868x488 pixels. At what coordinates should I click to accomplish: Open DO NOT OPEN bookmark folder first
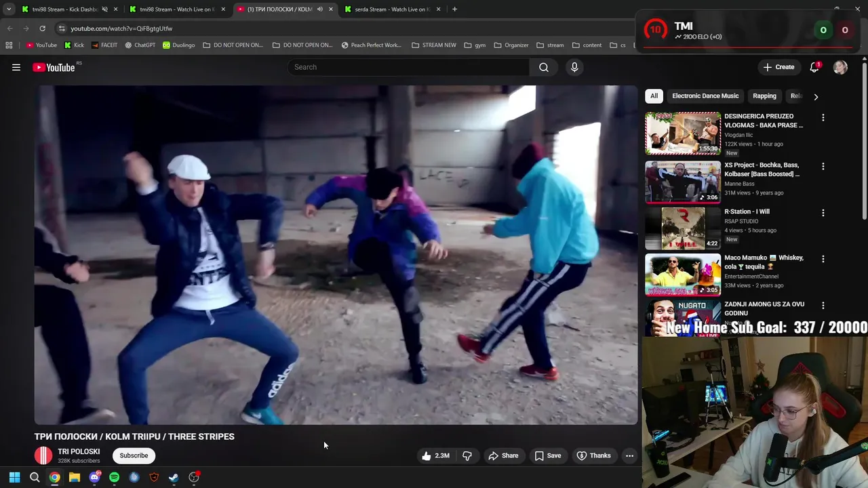[x=233, y=45]
